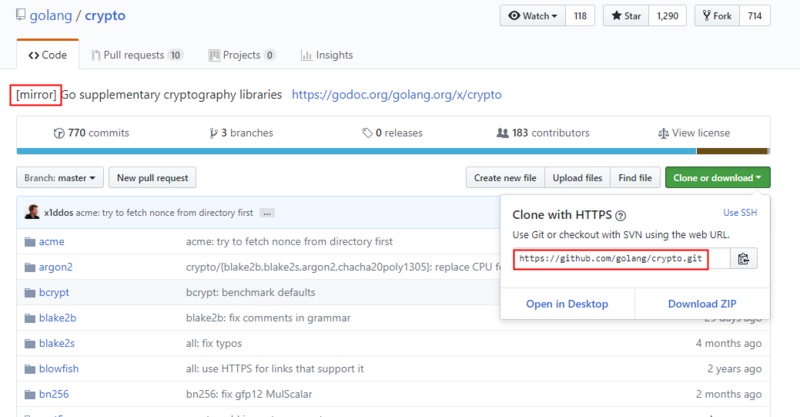Open the x1ddos author profile link
The height and width of the screenshot is (417, 800).
(x=59, y=213)
